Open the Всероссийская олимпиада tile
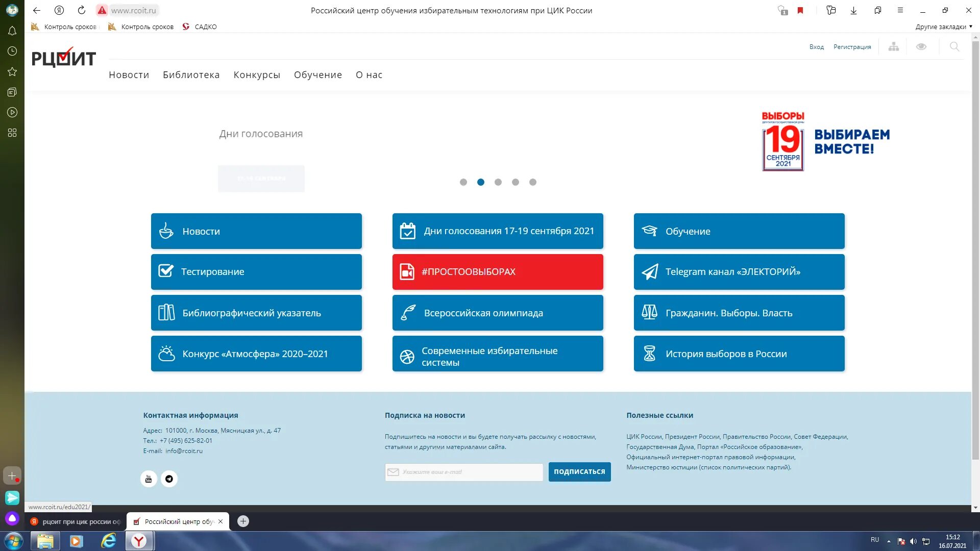Viewport: 980px width, 551px height. click(498, 313)
